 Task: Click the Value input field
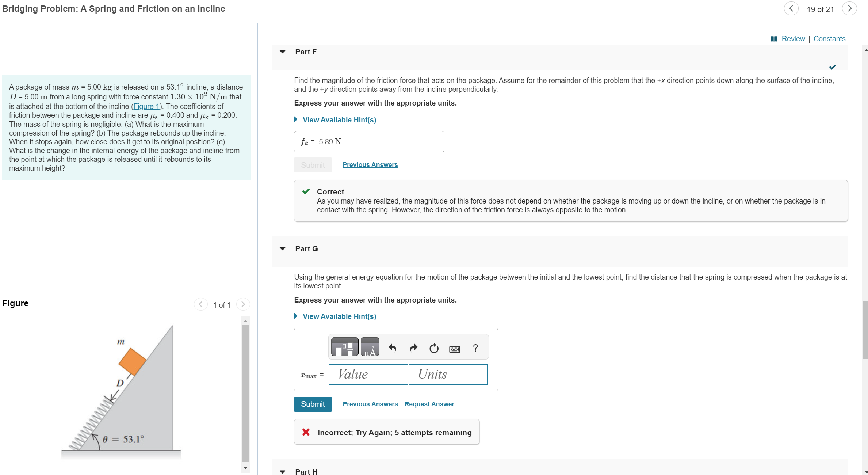click(368, 375)
